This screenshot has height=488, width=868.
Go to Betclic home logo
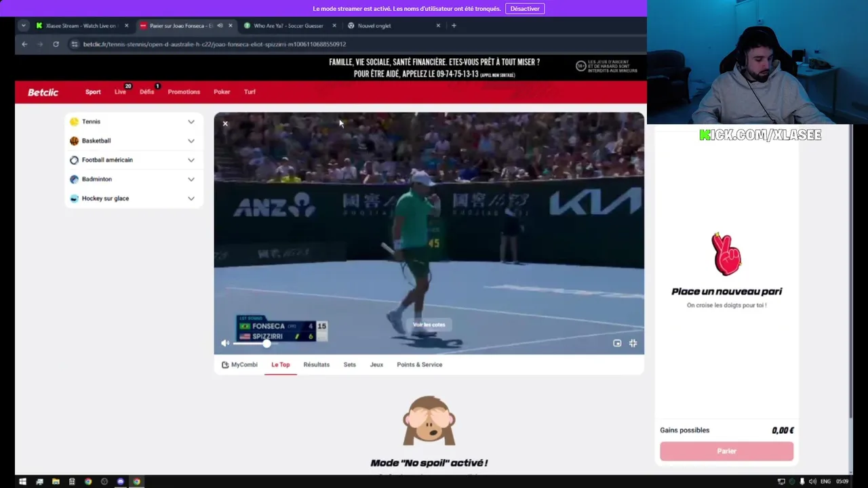click(x=43, y=92)
